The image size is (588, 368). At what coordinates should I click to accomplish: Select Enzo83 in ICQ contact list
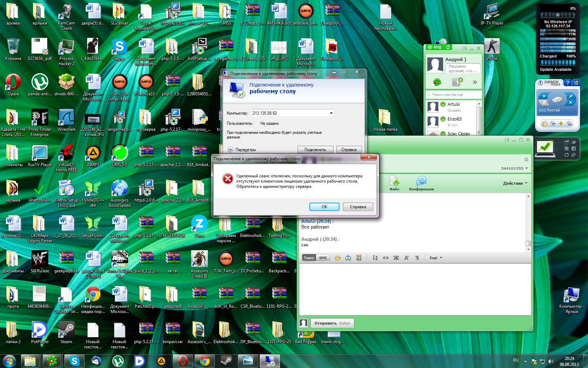coord(451,122)
